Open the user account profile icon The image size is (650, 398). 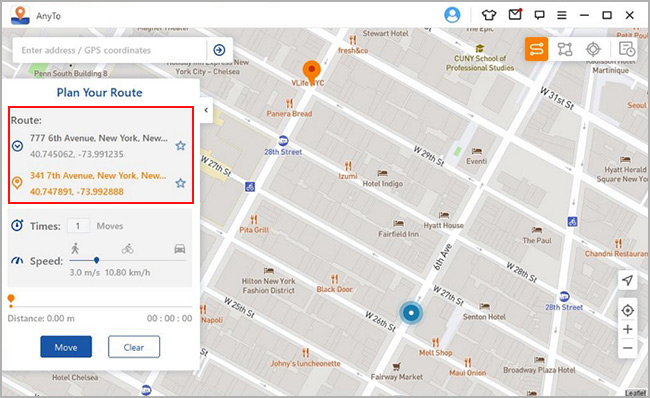[452, 15]
